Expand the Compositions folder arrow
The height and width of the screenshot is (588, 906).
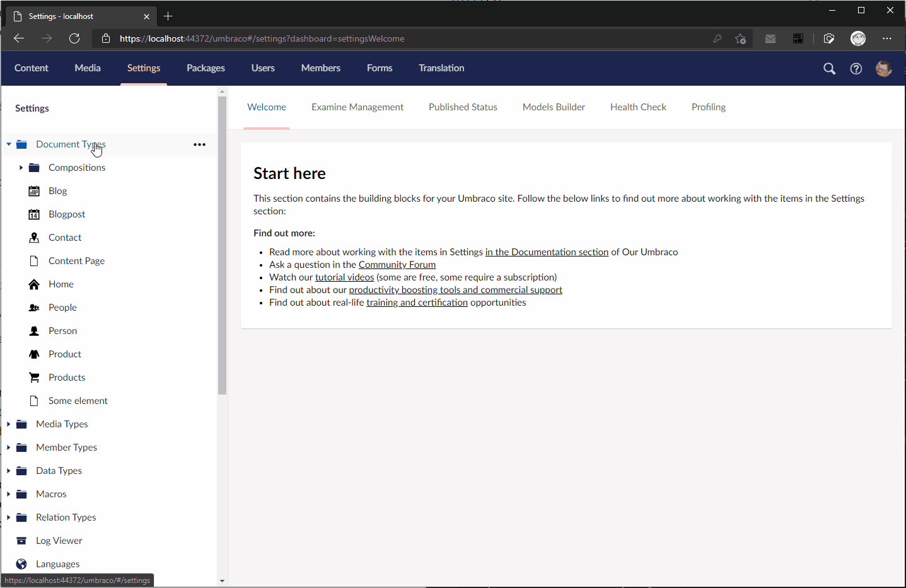pos(21,168)
